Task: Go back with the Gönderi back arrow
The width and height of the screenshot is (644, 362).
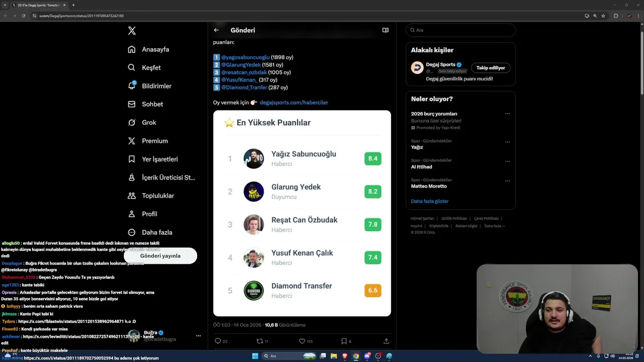Action: [216, 30]
